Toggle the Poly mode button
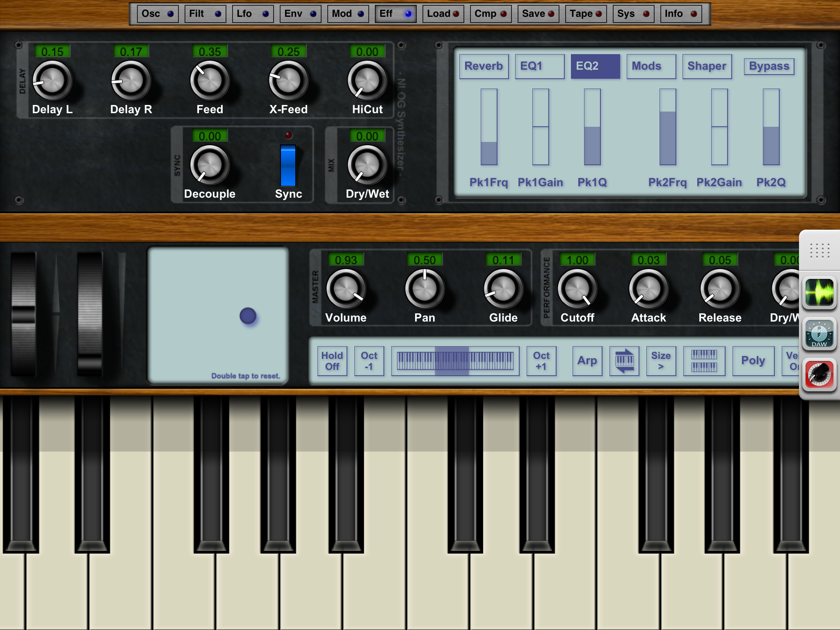The image size is (840, 630). point(753,361)
